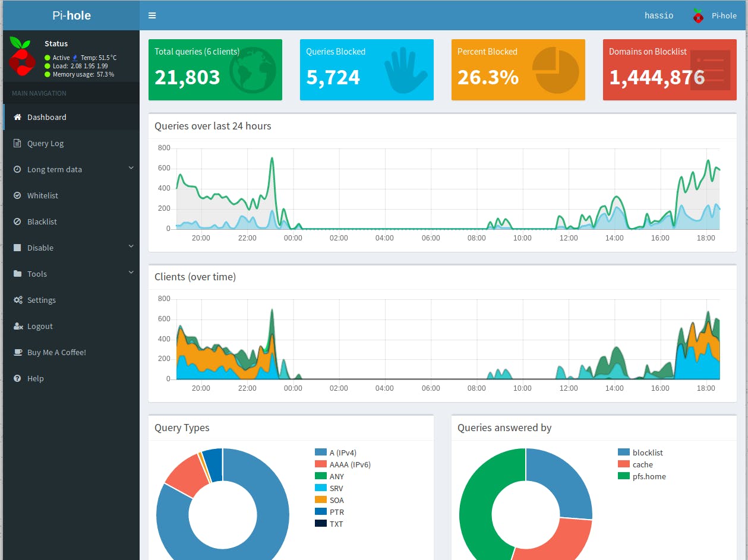Click the hassio hostname in the header
The height and width of the screenshot is (560, 748).
tap(659, 15)
